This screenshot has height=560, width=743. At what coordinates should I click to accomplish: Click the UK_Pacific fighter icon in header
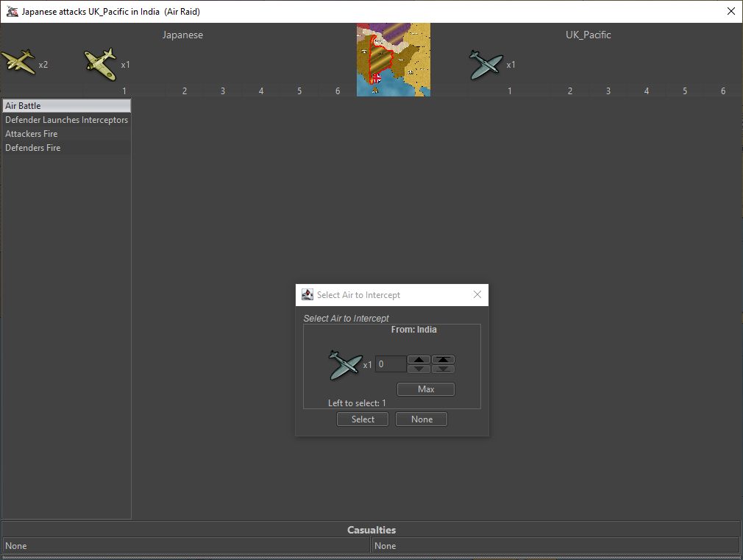click(x=486, y=65)
